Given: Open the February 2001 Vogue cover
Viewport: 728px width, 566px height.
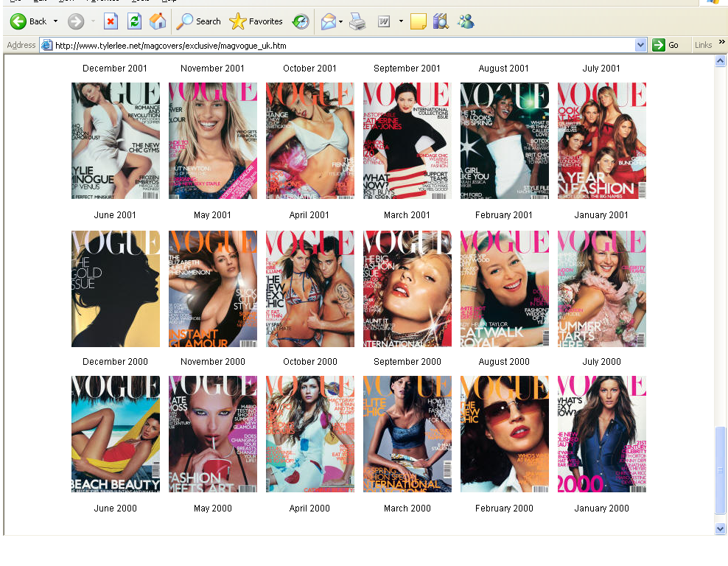Looking at the screenshot, I should coord(505,289).
